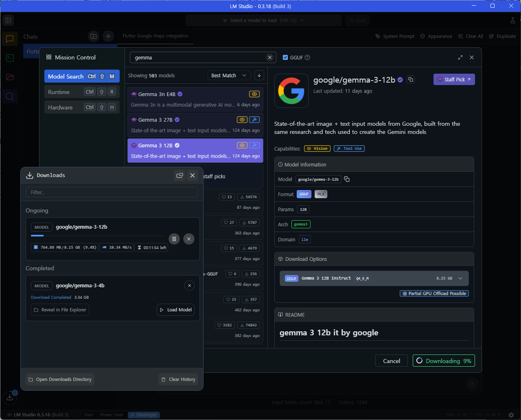This screenshot has width=521, height=420.
Task: Click the likes count 13 badge
Action: tap(227, 197)
